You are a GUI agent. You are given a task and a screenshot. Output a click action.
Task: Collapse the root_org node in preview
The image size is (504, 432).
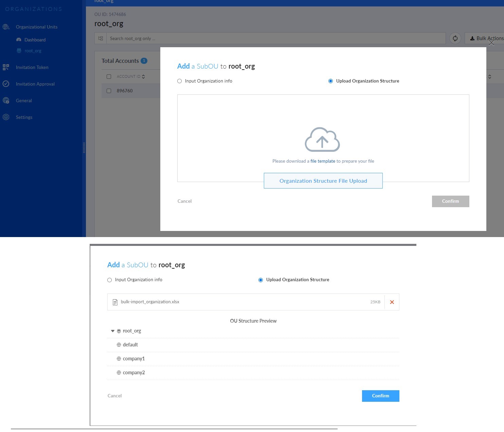(113, 331)
